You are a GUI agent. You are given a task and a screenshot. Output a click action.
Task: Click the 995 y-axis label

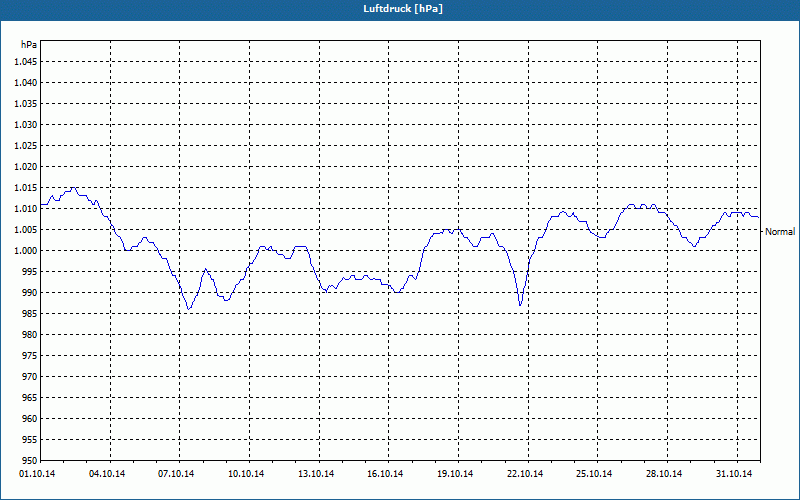pos(30,271)
